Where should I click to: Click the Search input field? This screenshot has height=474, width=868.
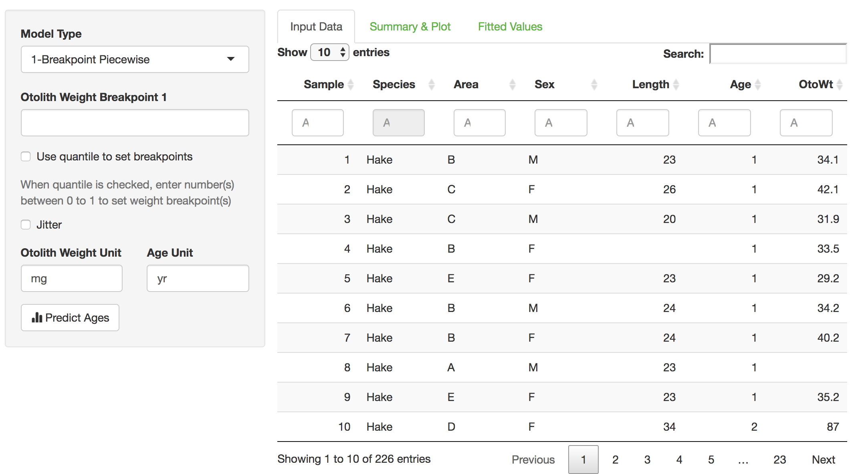[x=777, y=54]
